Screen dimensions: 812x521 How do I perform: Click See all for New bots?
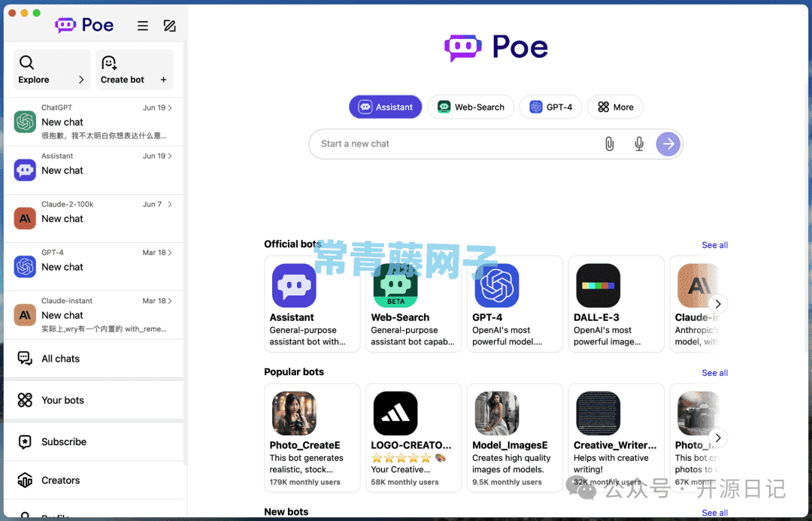pyautogui.click(x=715, y=513)
